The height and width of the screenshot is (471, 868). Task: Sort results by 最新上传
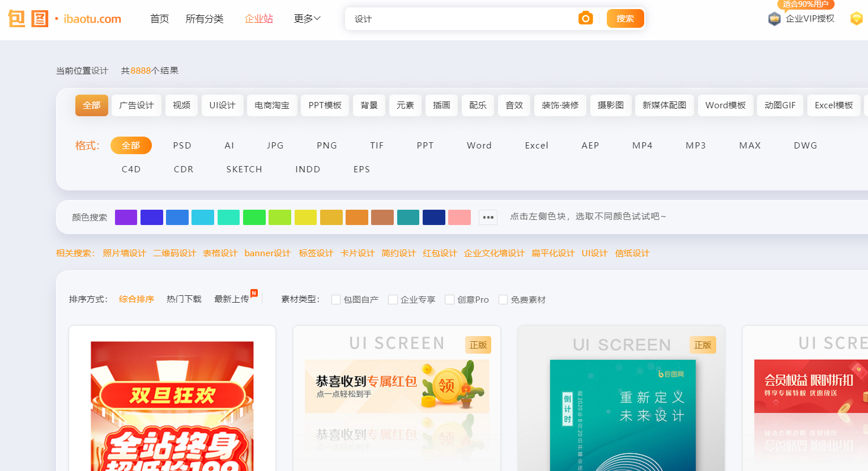[231, 299]
